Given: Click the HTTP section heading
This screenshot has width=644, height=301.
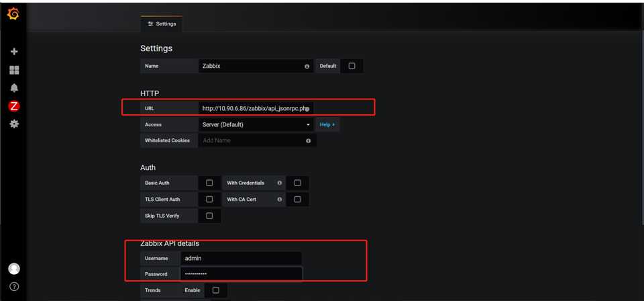Looking at the screenshot, I should [150, 94].
